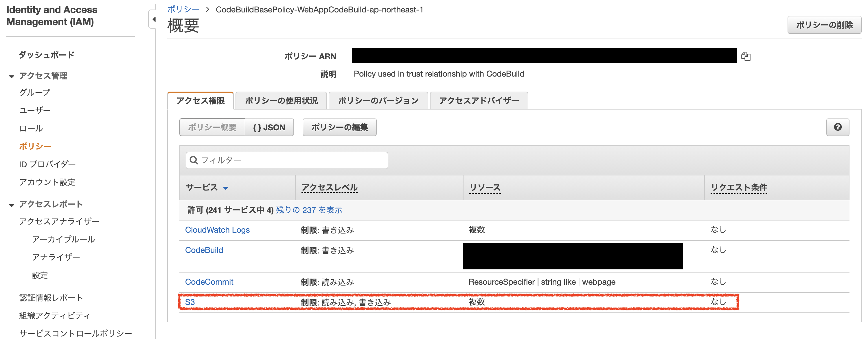
Task: Open アクセスアナライザー in the sidebar
Action: (59, 221)
